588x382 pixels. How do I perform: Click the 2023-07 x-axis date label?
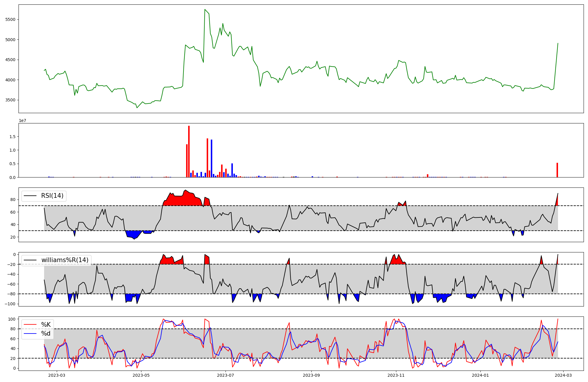(x=225, y=375)
